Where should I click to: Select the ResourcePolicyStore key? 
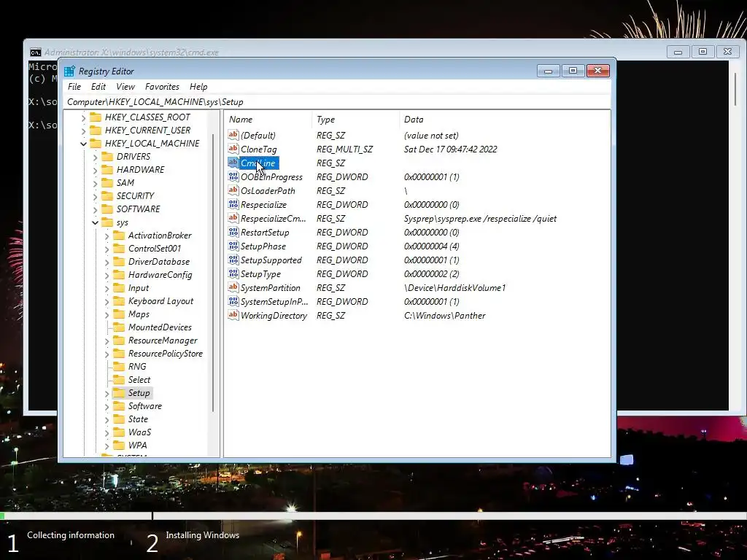point(166,354)
